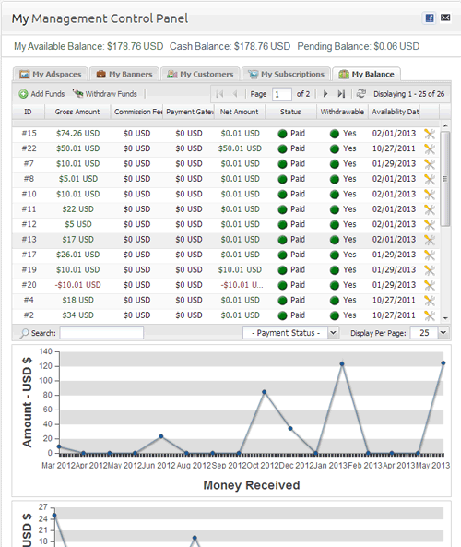Switch to My Subscriptions tab
This screenshot has height=547, width=461.
tap(286, 74)
